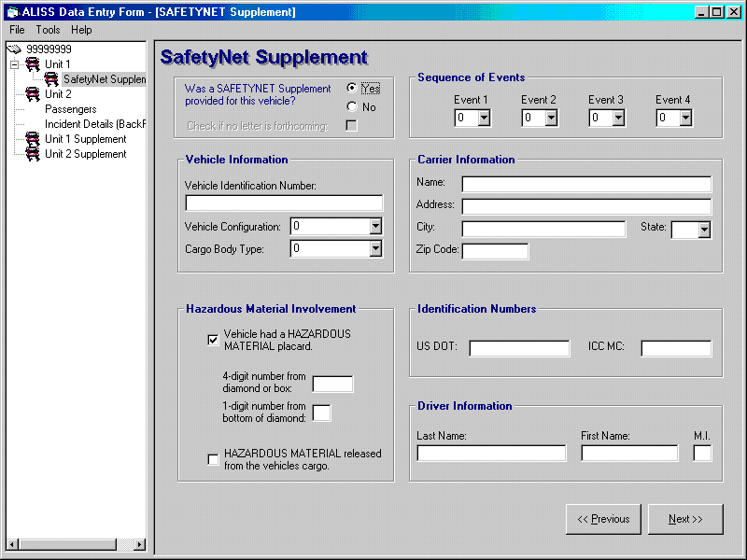Click the tree panel horizontal scrollbar thumb

click(x=67, y=544)
